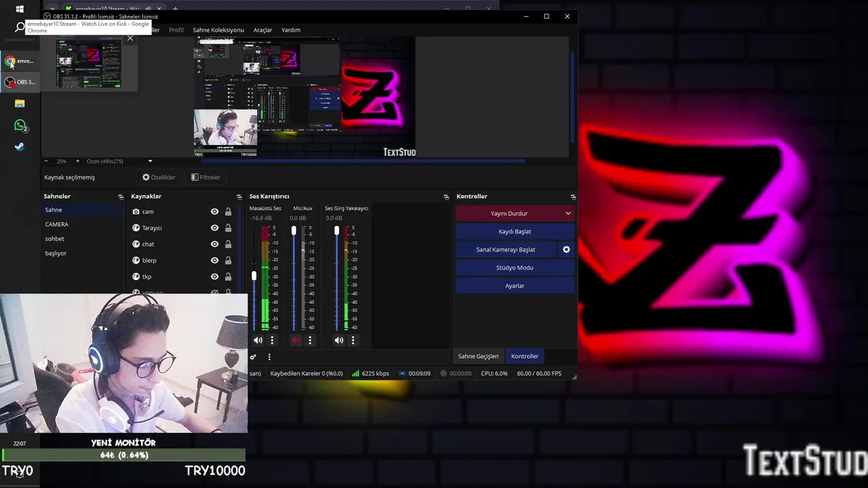Launch Steam from the taskbar
The image size is (868, 488).
pyautogui.click(x=20, y=146)
